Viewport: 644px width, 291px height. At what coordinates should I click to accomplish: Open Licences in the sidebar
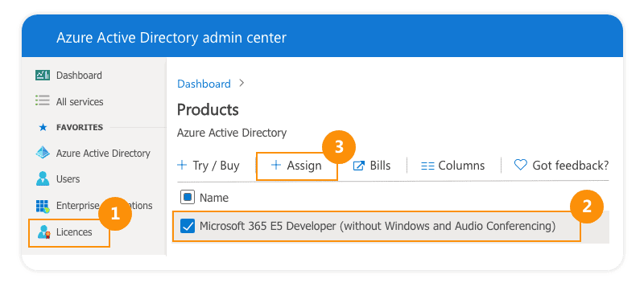[x=74, y=232]
